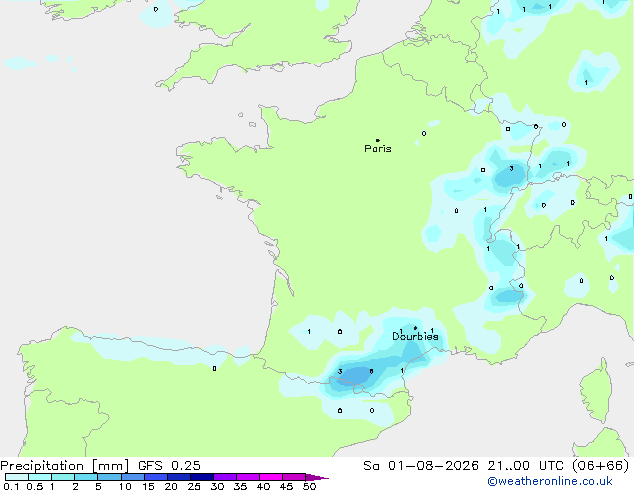Click the date '01-08-2026' in the footer
This screenshot has width=634, height=490.
click(x=433, y=466)
